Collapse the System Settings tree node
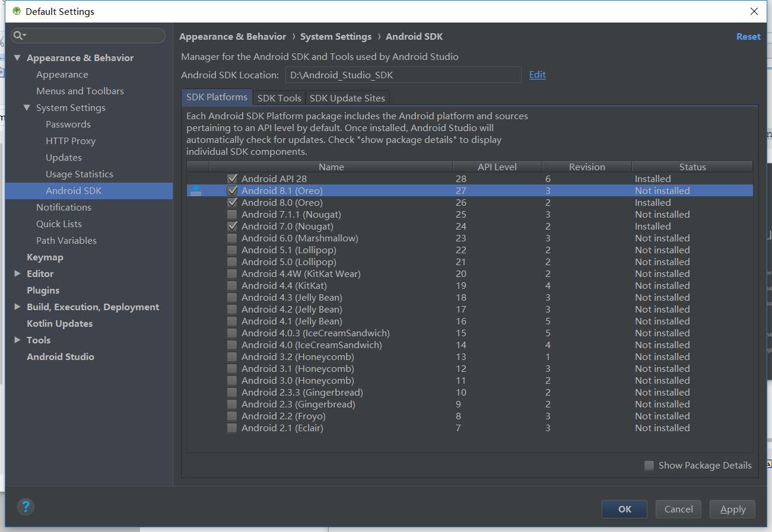This screenshot has height=532, width=772. [x=27, y=107]
